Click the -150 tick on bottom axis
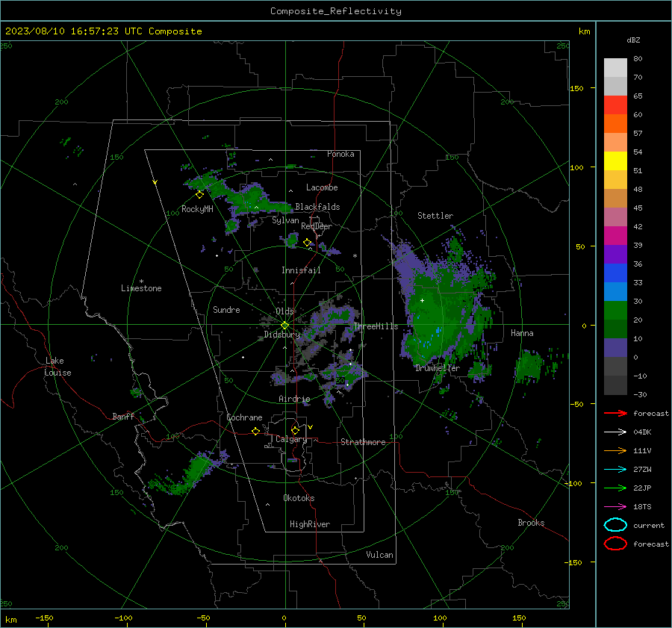The width and height of the screenshot is (672, 628). [x=44, y=618]
